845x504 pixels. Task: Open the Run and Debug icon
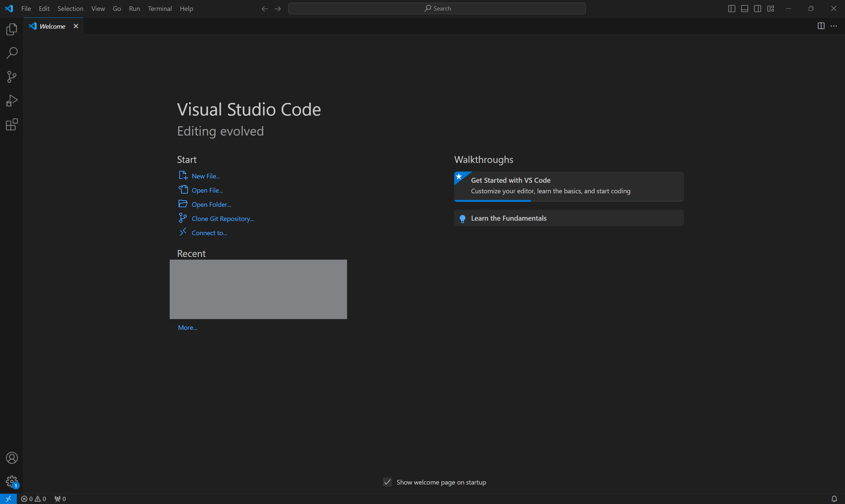[12, 101]
